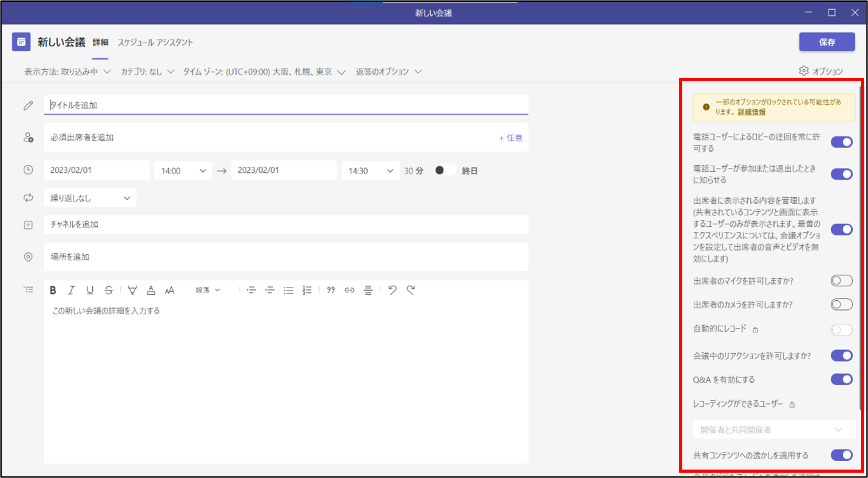The width and height of the screenshot is (868, 478).
Task: Click the Undo arrow icon
Action: coord(392,290)
